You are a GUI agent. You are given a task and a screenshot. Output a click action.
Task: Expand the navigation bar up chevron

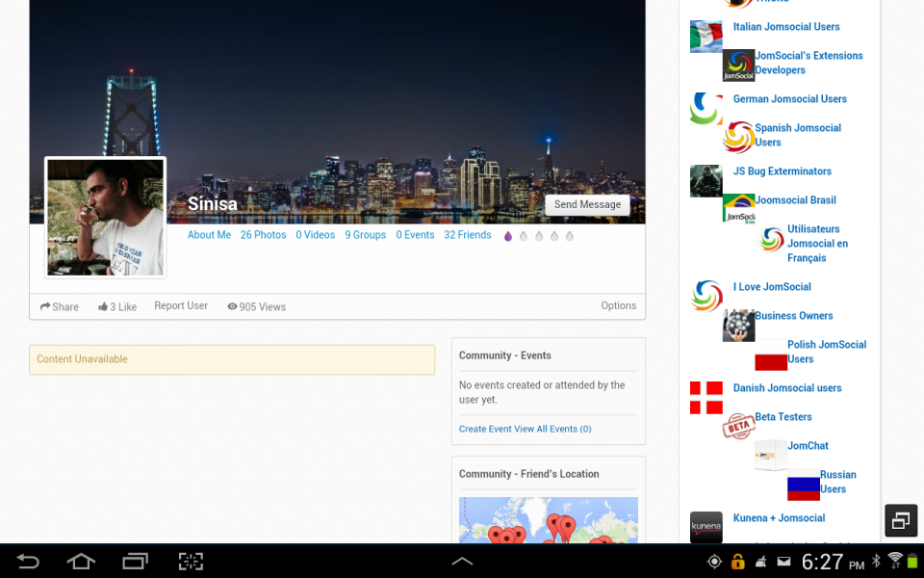462,561
